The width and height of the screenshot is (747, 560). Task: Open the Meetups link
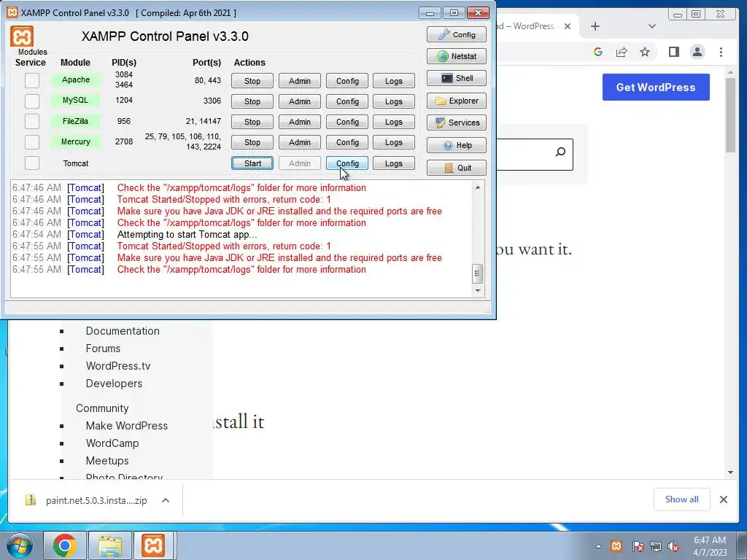107,461
